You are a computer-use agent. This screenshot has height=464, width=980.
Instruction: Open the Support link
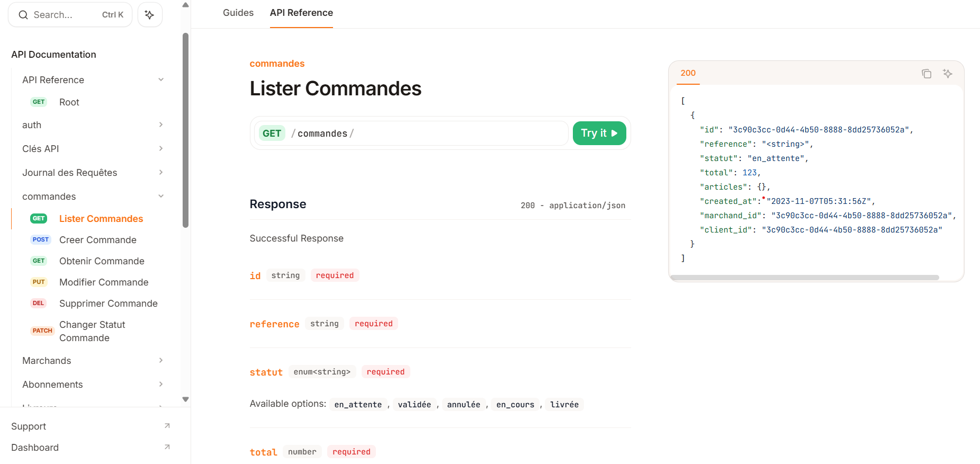tap(29, 426)
